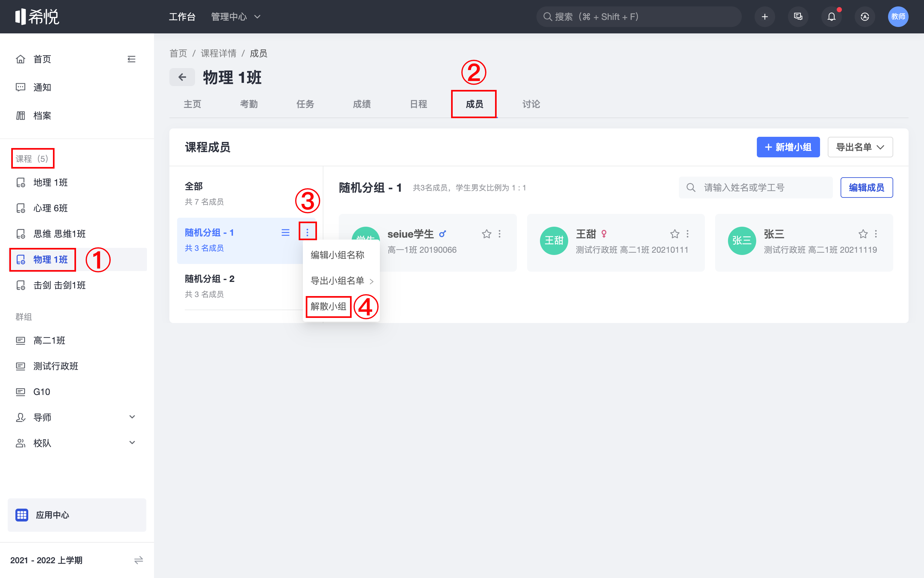Open more options on 王甜 card
Image resolution: width=924 pixels, height=578 pixels.
click(688, 233)
